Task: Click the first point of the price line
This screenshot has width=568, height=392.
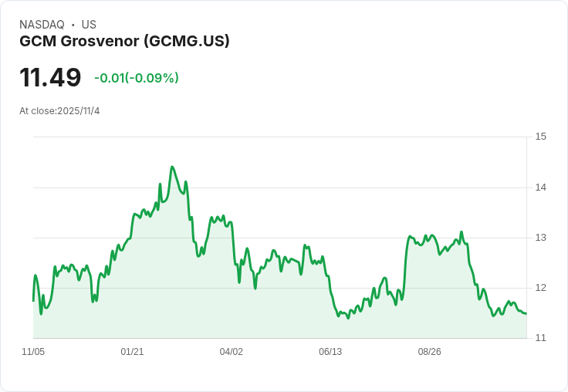Action: 33,300
